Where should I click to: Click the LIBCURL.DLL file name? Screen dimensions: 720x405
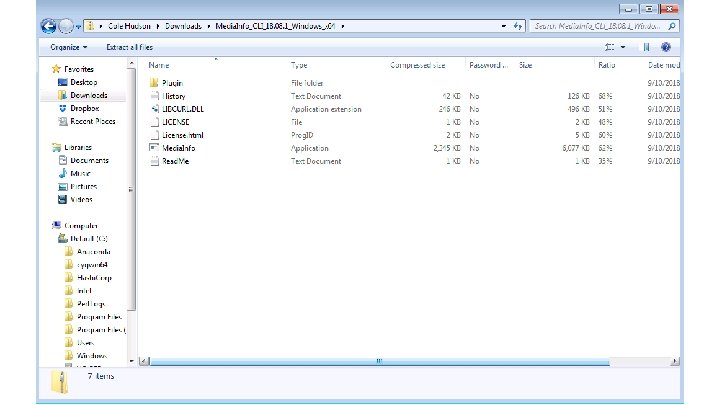coord(183,109)
